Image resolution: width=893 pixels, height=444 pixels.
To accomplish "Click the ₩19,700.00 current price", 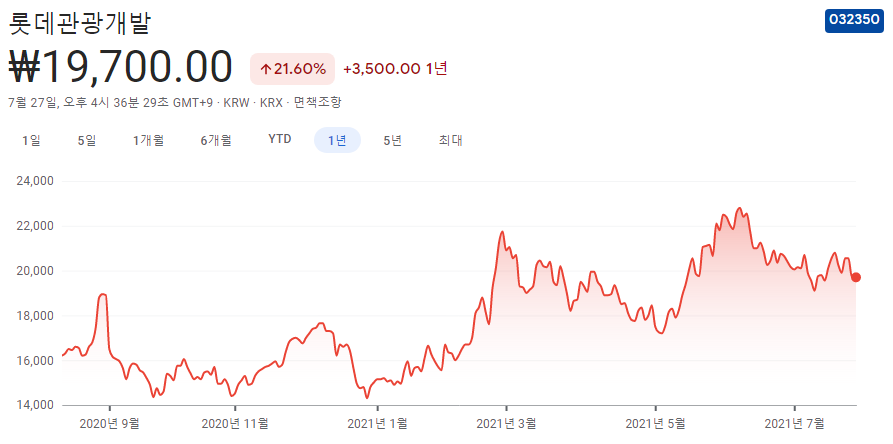I will click(121, 67).
